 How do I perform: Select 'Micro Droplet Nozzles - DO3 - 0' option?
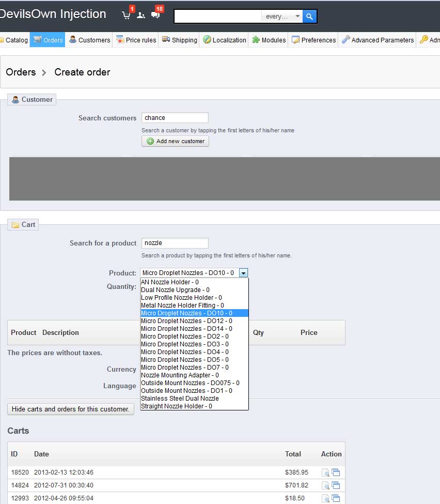[194, 344]
